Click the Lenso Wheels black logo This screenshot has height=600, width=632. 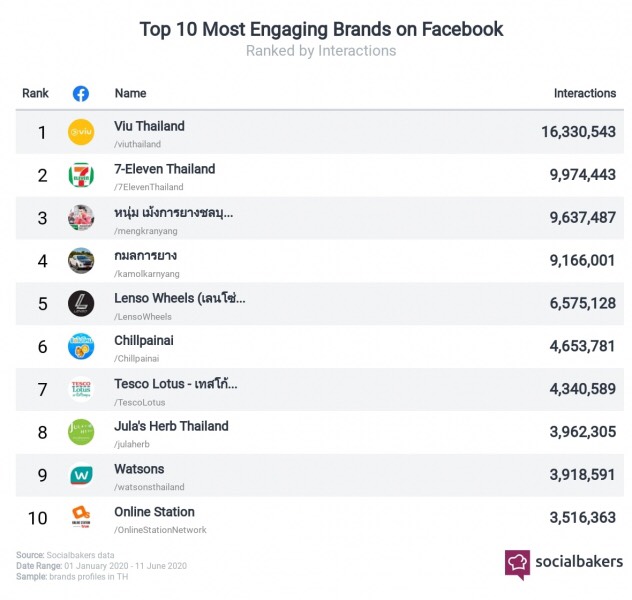pos(81,303)
